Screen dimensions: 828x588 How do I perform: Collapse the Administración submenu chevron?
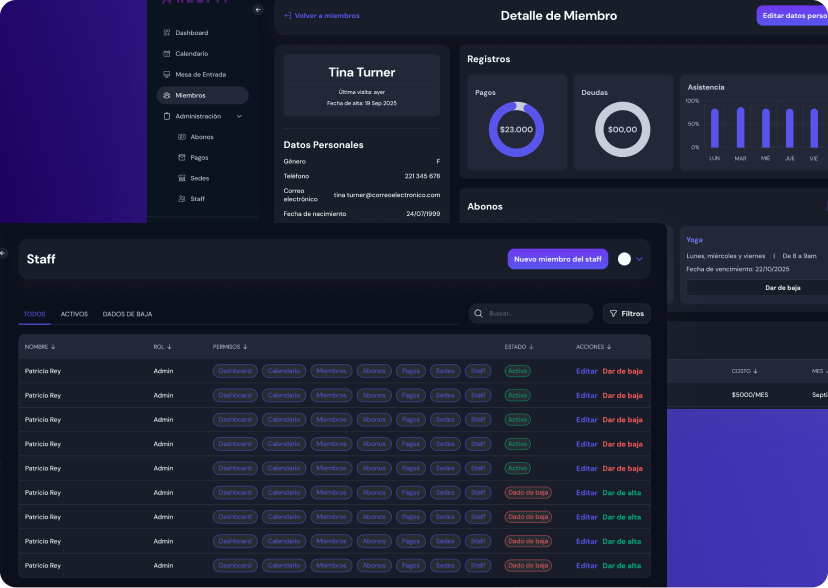click(239, 117)
